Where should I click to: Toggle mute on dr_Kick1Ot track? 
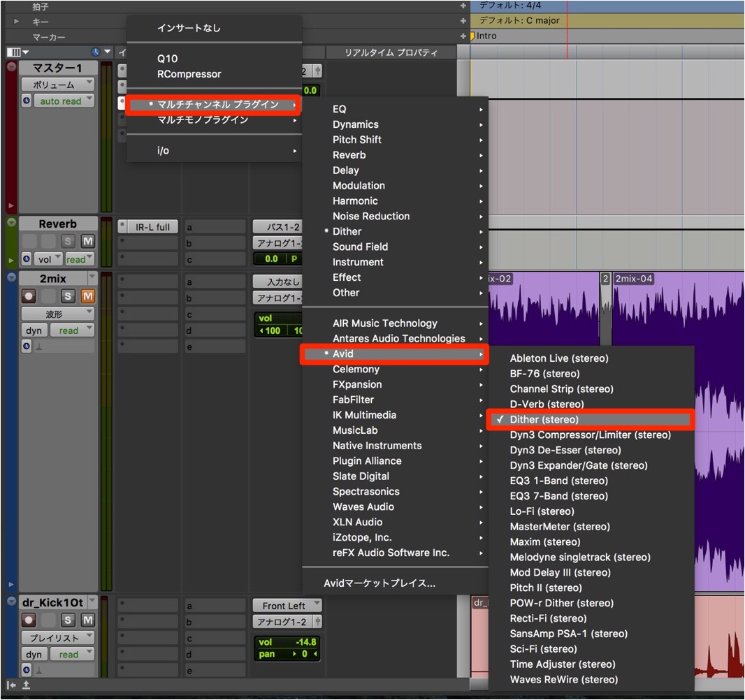[88, 620]
